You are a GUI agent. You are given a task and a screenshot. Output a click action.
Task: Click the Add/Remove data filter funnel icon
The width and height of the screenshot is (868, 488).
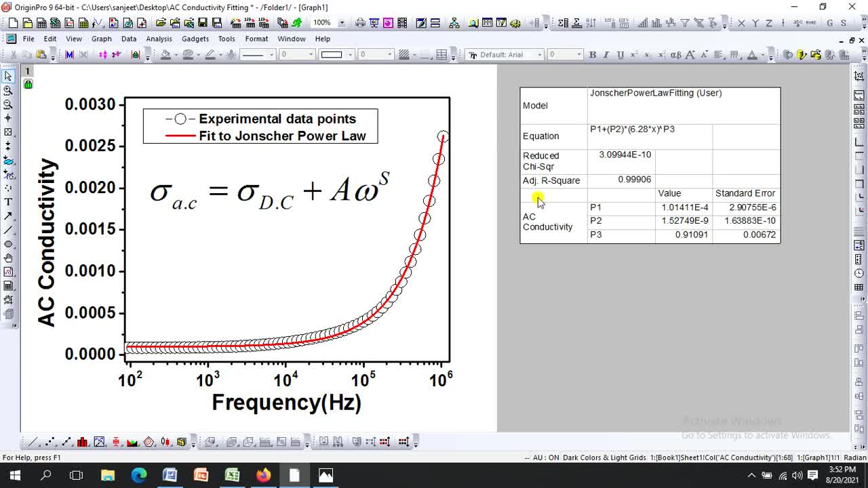click(684, 22)
